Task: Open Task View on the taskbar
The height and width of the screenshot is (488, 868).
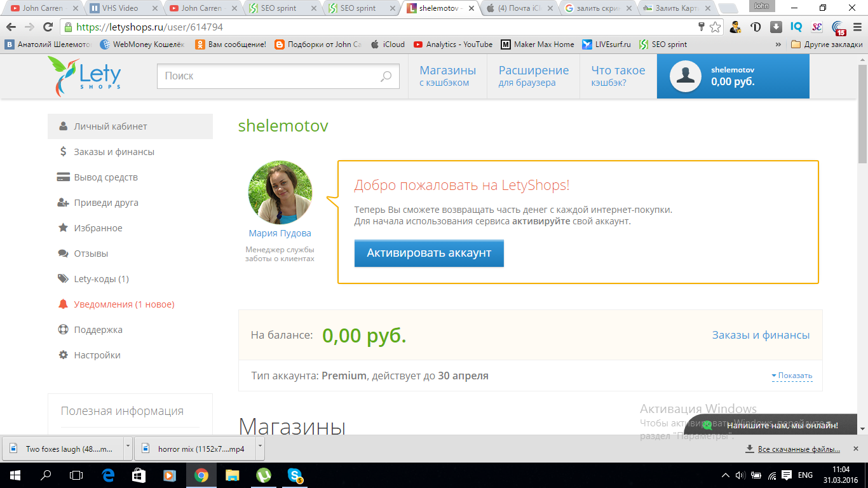Action: point(76,475)
